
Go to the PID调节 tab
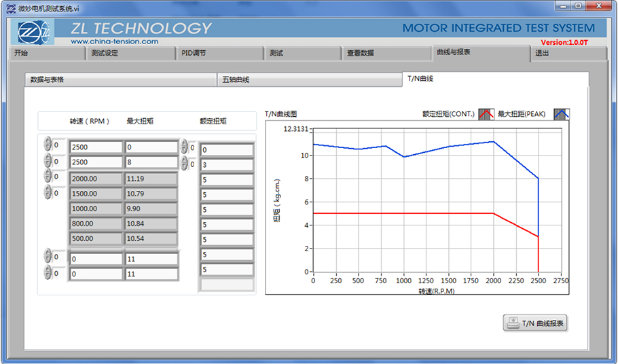(220, 53)
